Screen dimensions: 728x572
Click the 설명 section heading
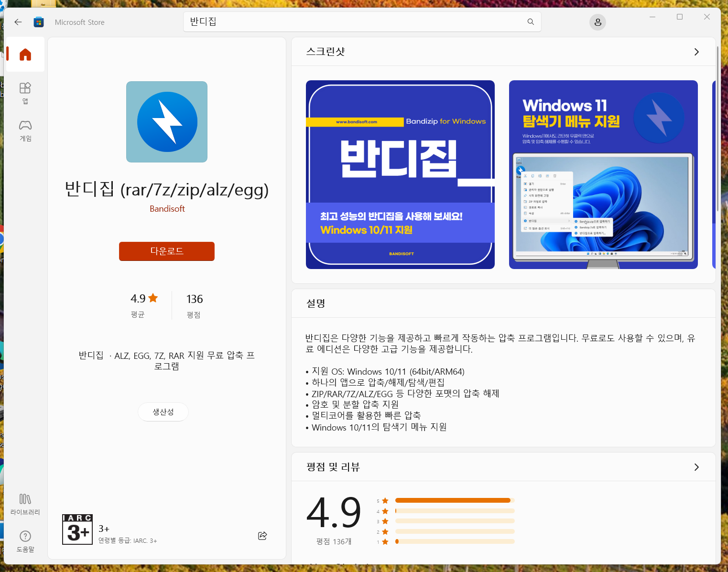click(316, 303)
